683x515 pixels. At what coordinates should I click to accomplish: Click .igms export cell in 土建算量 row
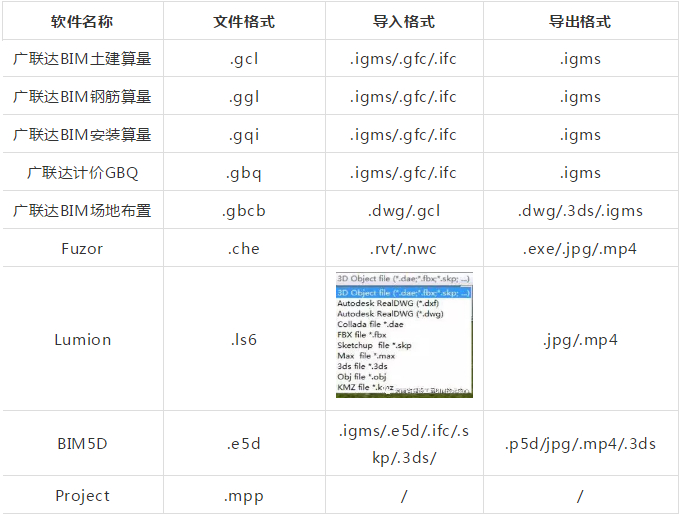tap(580, 59)
